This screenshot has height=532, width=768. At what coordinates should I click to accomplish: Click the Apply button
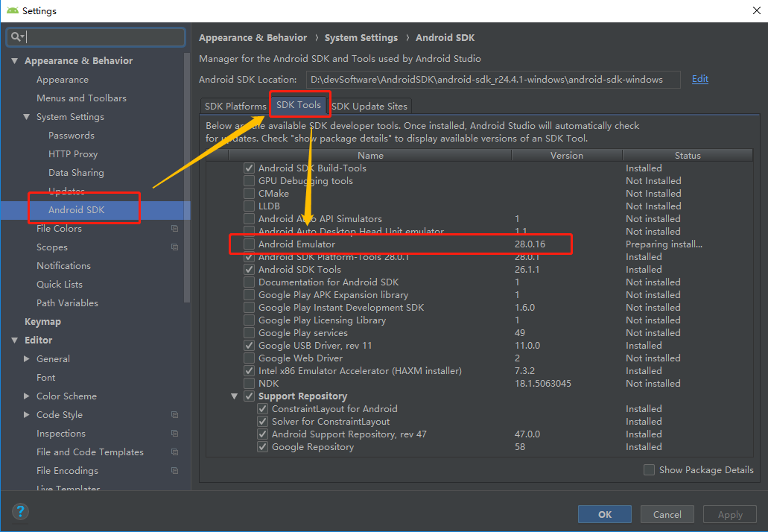coord(730,514)
